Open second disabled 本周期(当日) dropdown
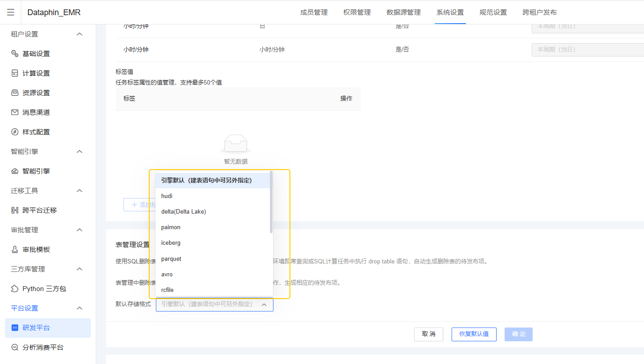644x364 pixels. point(587,50)
